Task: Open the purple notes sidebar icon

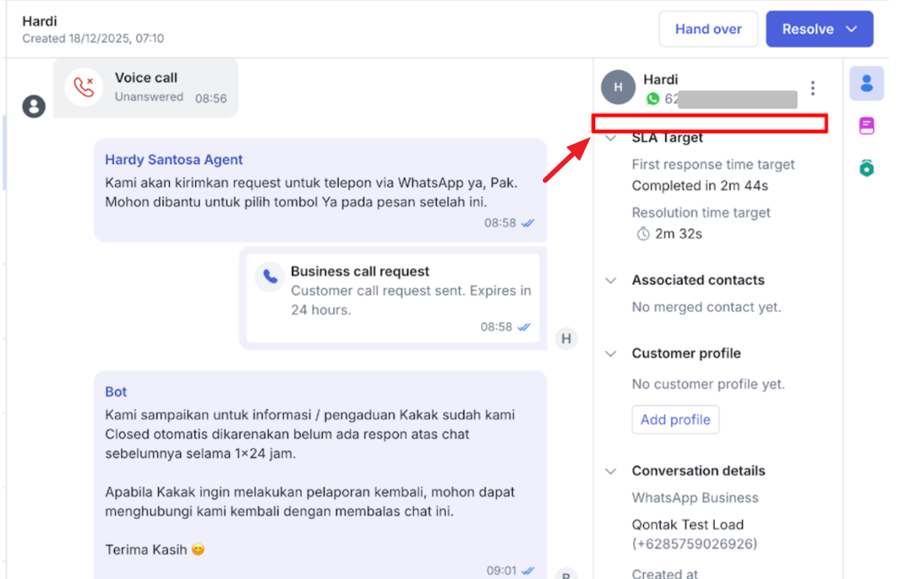Action: pos(866,126)
